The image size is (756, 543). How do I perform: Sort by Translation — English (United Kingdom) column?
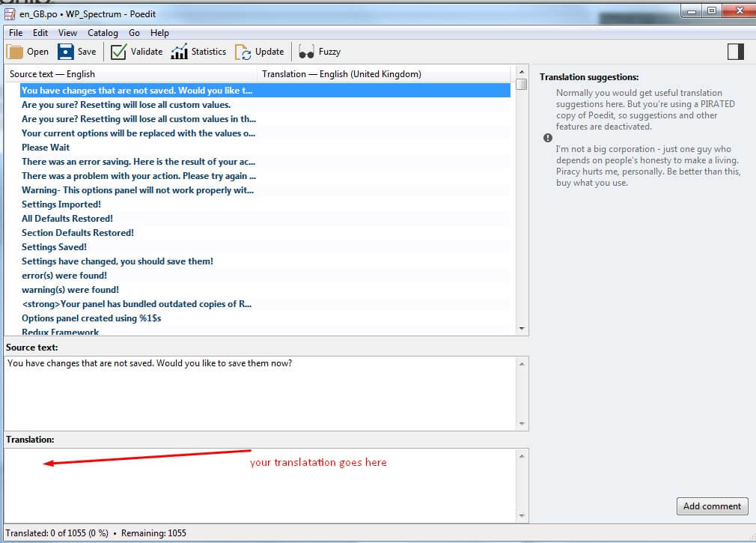point(383,74)
